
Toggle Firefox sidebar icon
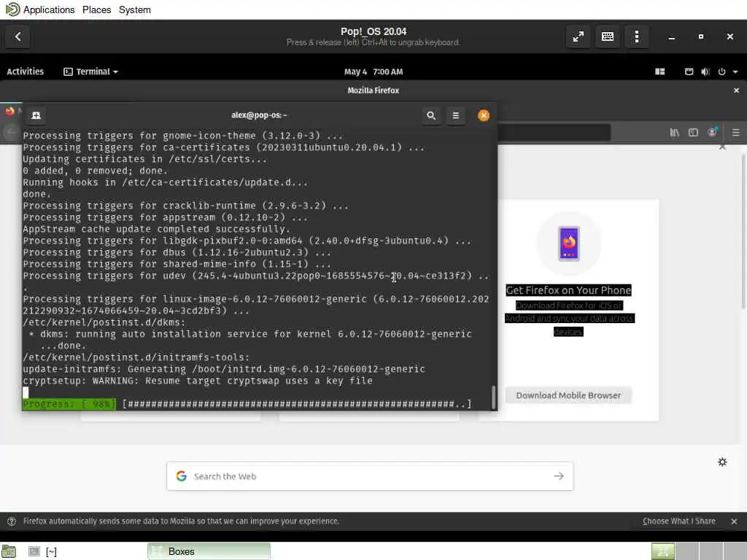(x=693, y=133)
